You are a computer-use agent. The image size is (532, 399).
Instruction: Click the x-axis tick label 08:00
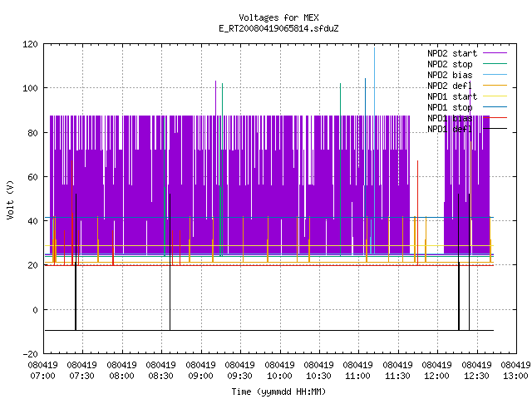pos(121,376)
